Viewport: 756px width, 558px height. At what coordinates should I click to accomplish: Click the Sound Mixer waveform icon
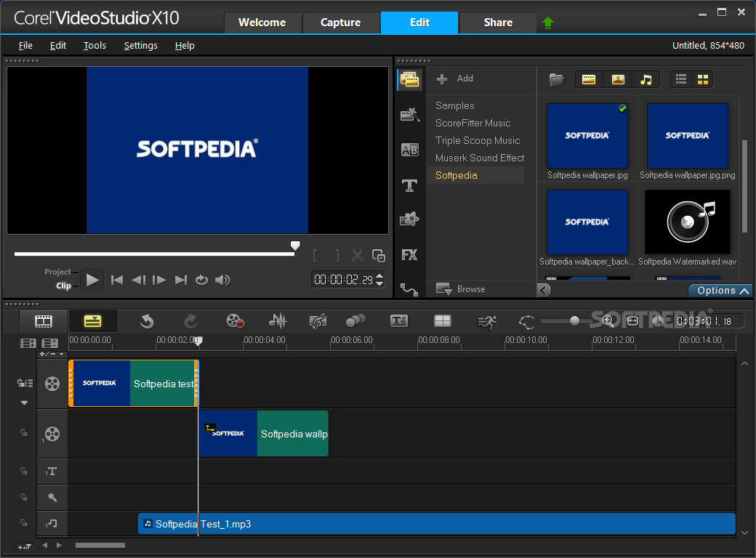click(278, 320)
